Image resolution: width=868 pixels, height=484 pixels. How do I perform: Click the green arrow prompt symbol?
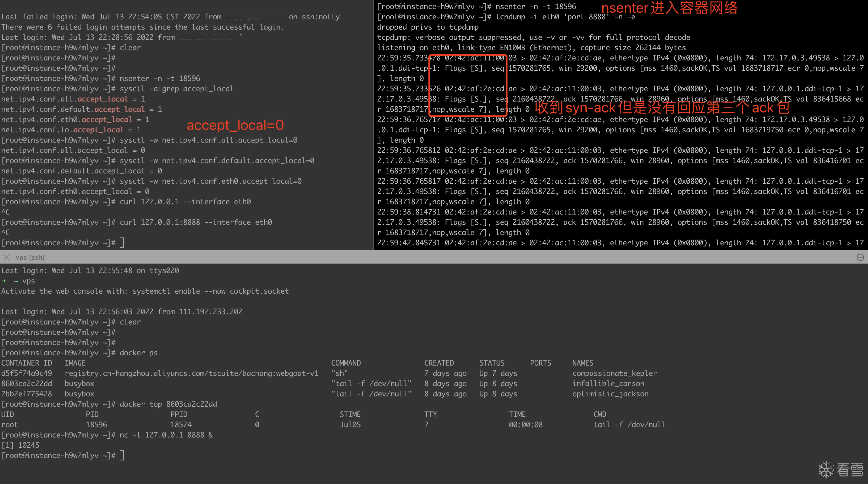point(4,281)
